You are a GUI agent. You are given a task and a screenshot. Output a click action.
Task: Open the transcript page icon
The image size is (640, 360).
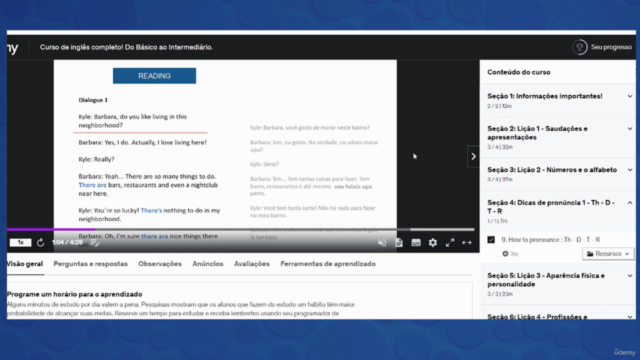(x=399, y=243)
